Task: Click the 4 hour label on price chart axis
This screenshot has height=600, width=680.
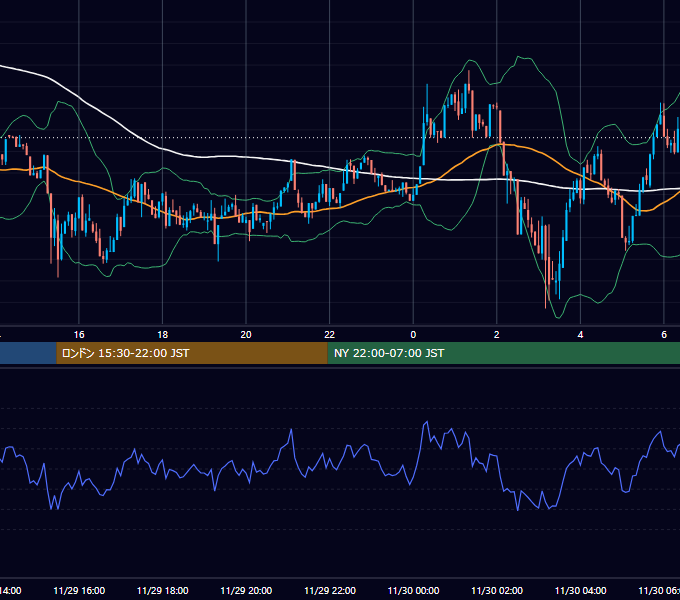Action: 580,335
